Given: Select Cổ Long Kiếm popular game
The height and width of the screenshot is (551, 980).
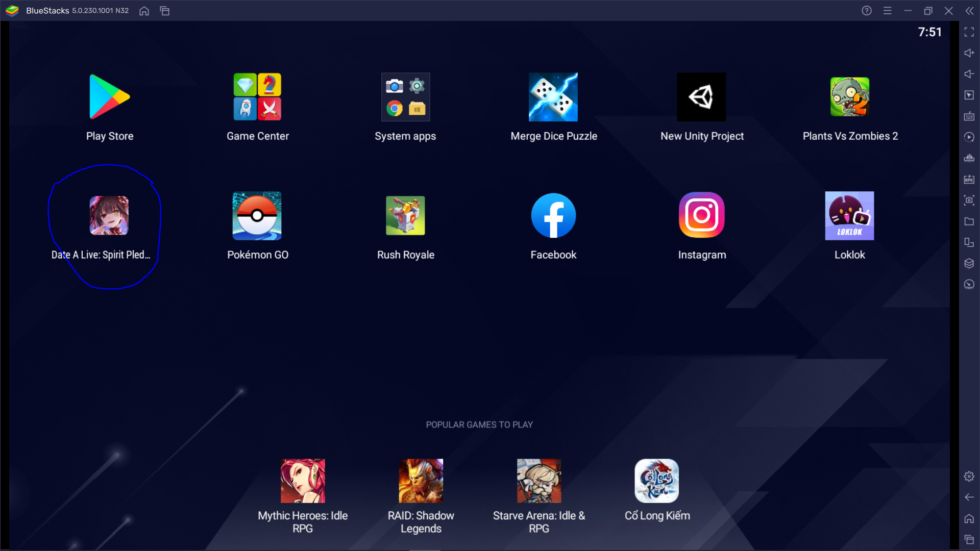Looking at the screenshot, I should click(657, 481).
